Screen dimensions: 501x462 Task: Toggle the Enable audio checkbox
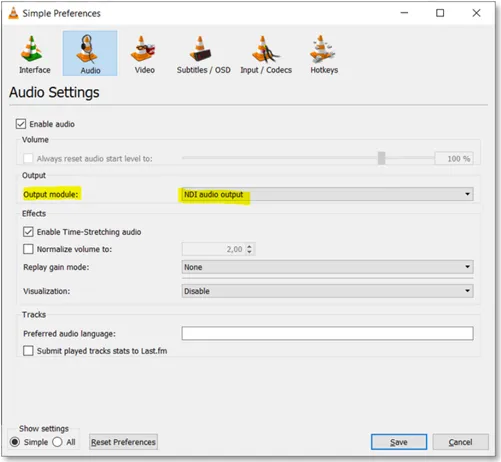21,124
